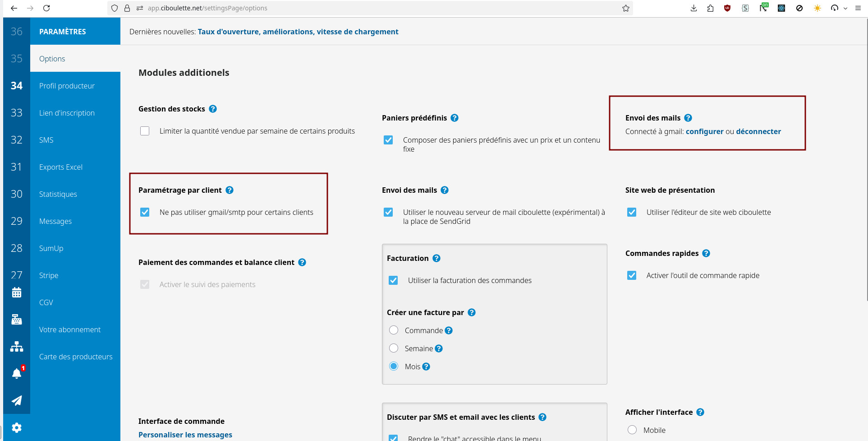Go to the Exports Excel section

[61, 167]
